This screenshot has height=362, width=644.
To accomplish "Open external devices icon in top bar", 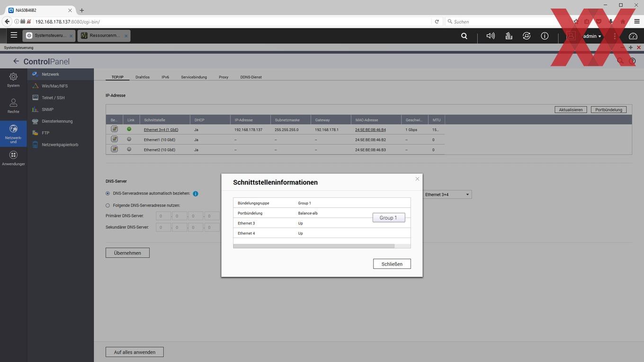I will (527, 35).
